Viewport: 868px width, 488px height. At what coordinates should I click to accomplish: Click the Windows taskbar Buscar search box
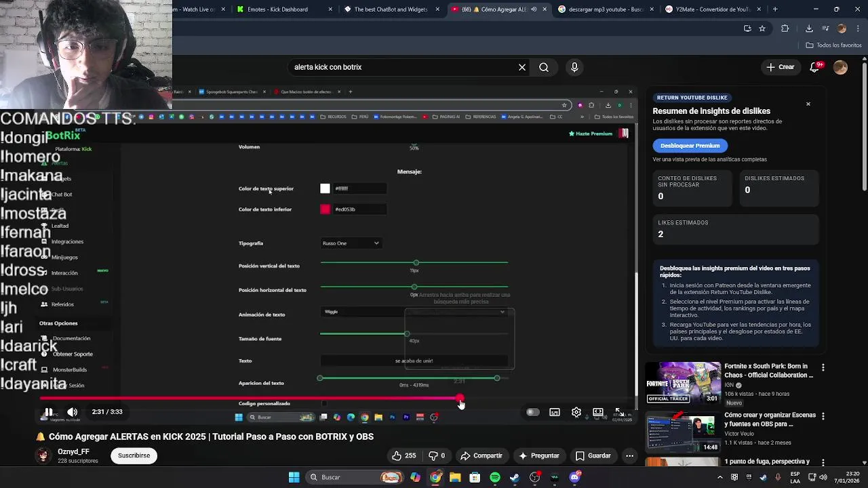point(355,477)
